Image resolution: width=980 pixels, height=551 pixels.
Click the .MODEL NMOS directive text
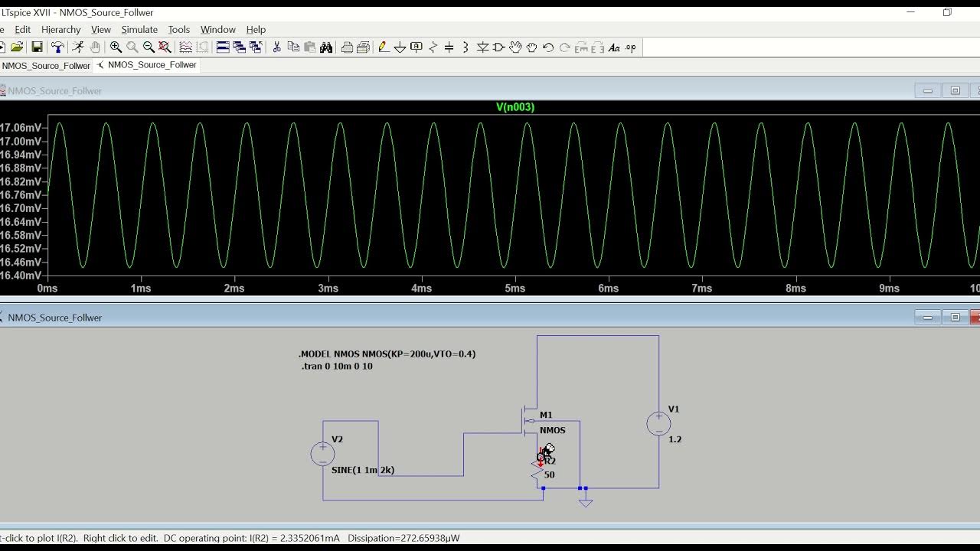[x=387, y=354]
